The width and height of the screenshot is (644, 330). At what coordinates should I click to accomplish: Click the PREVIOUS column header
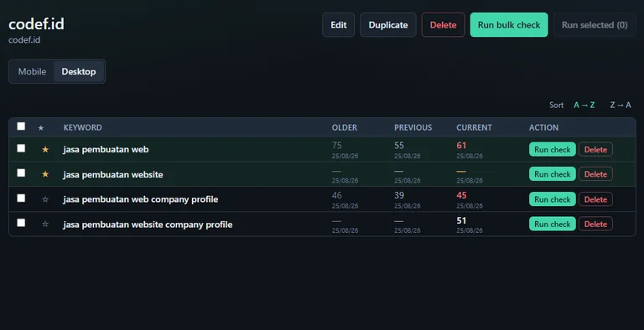click(413, 127)
